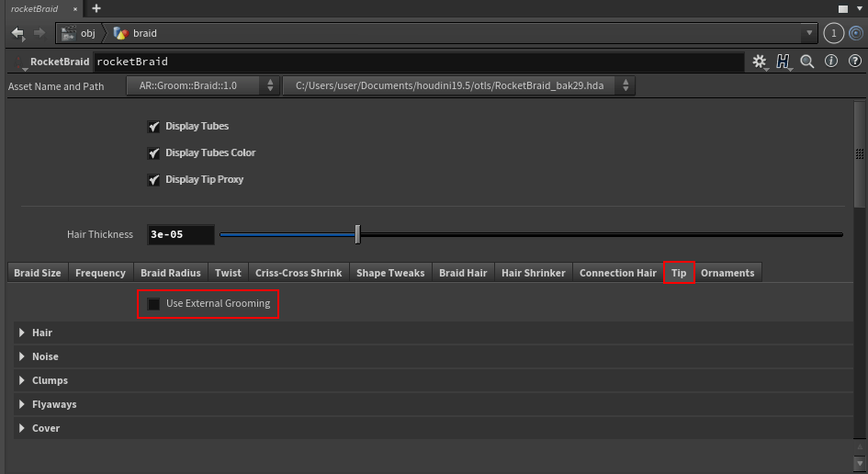The height and width of the screenshot is (474, 868).
Task: Open the gear parameter menu
Action: tap(760, 62)
